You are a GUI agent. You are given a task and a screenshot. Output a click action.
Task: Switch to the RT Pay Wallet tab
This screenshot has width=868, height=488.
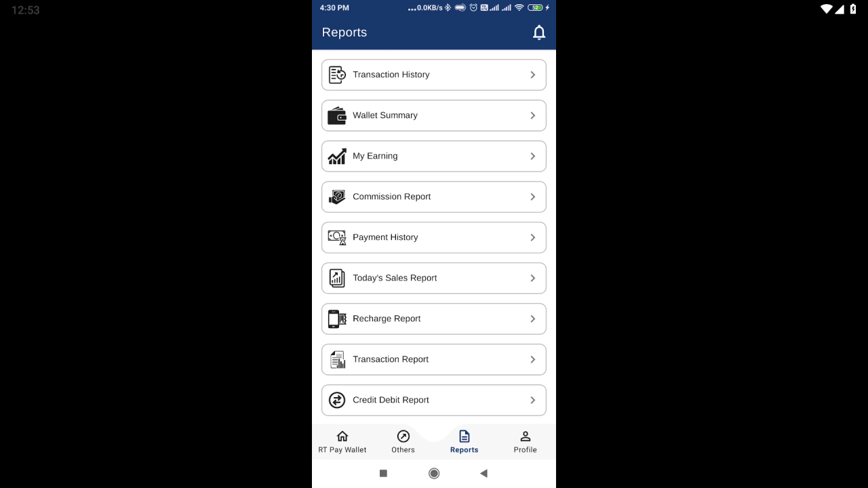coord(342,442)
